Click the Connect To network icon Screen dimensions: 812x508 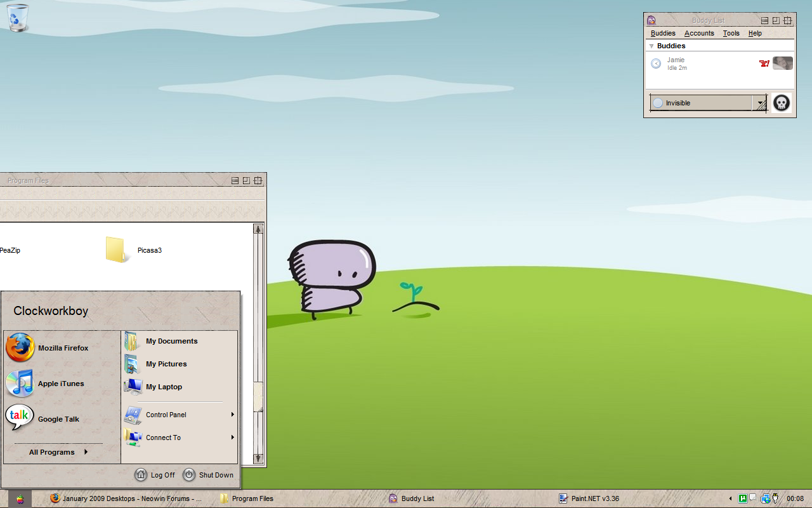133,438
